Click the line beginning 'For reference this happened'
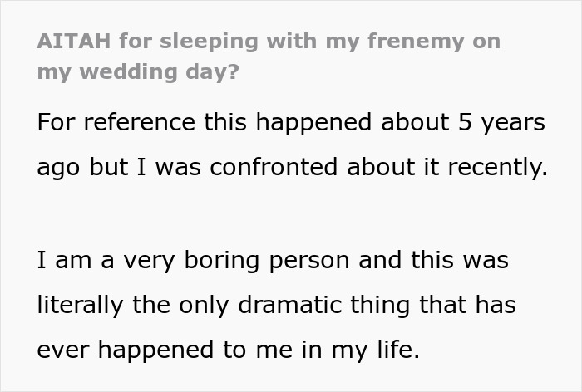Screen dimensions: 582x392 [291, 122]
